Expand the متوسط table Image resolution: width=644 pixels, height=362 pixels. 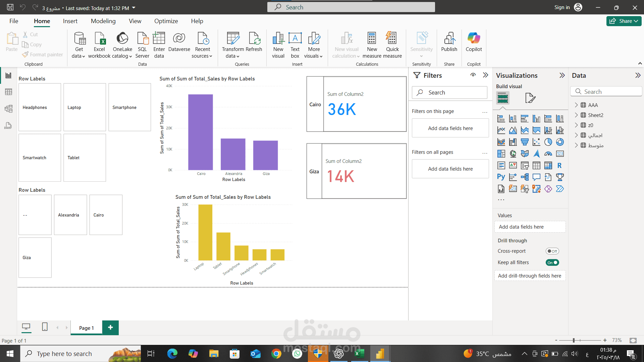point(576,145)
